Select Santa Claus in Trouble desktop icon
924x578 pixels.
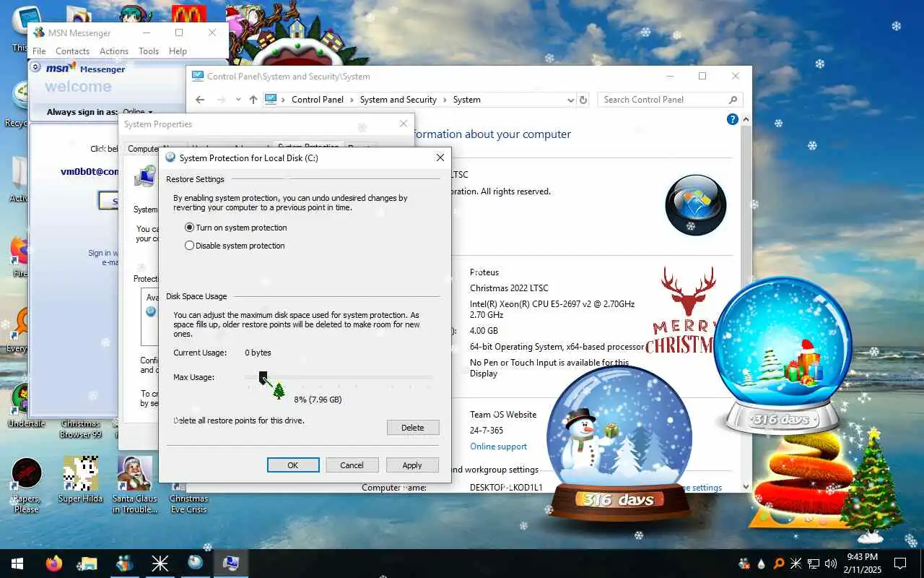click(x=134, y=485)
